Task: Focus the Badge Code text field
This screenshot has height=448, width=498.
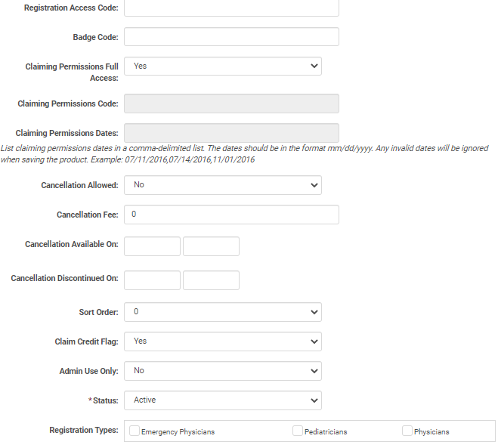Action: [231, 37]
